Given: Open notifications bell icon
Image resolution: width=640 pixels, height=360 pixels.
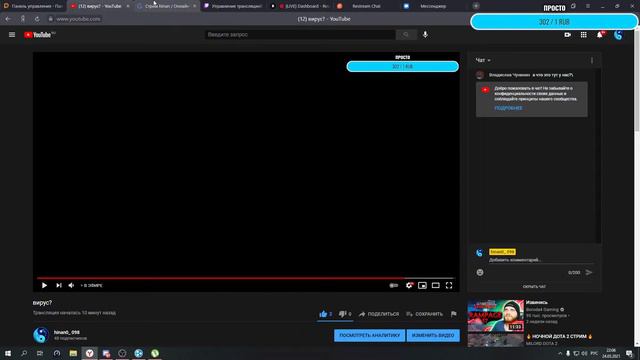Looking at the screenshot, I should (600, 35).
